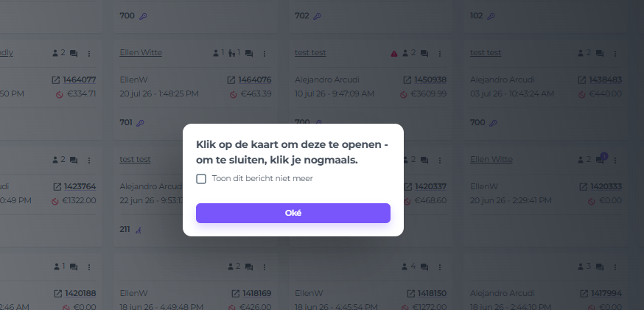644x310 pixels.
Task: Click the chat icon with notification badge on card 1420333
Action: click(x=600, y=160)
